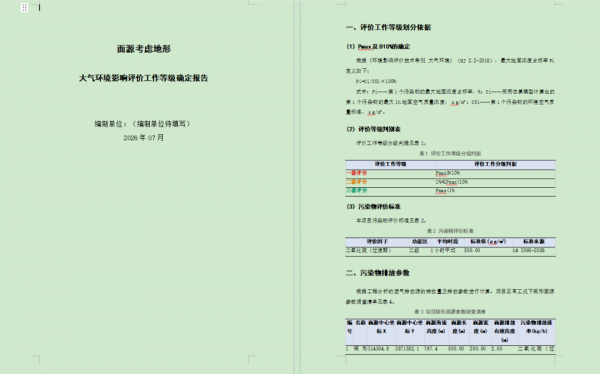Click the Pmax≥10% criterion cell
This screenshot has height=374, width=600.
(x=495, y=173)
